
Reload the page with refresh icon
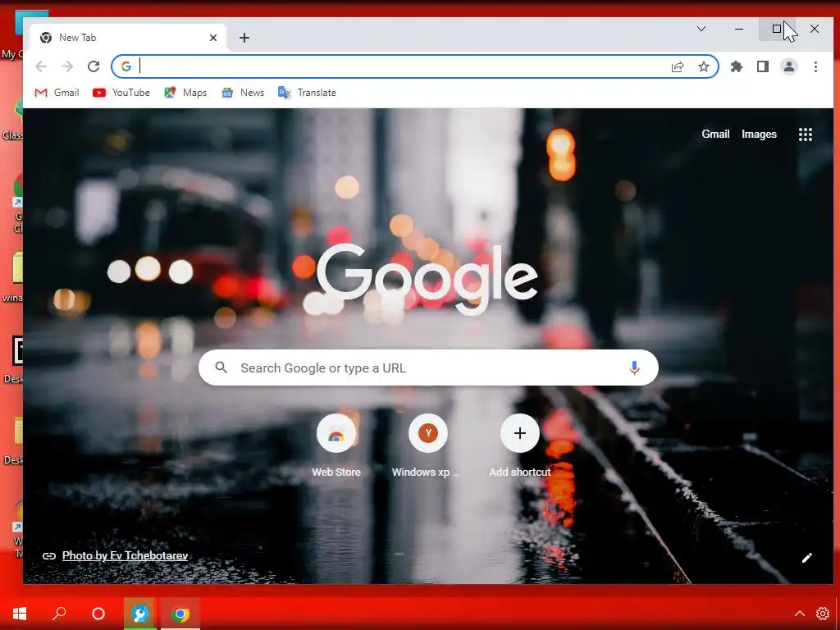pos(94,66)
